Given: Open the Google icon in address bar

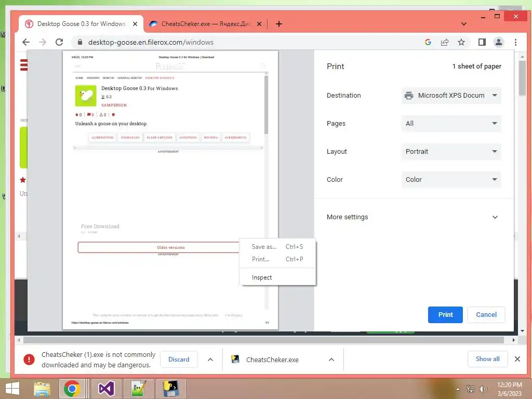Looking at the screenshot, I should coord(428,42).
